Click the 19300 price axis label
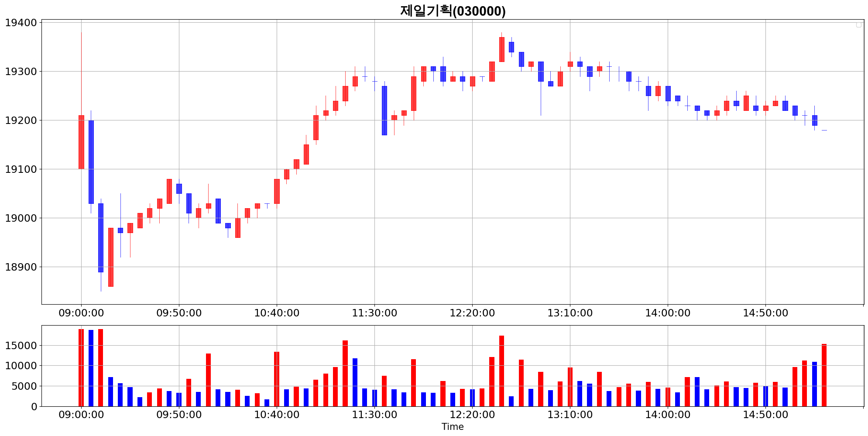Image resolution: width=868 pixels, height=436 pixels. (x=21, y=72)
